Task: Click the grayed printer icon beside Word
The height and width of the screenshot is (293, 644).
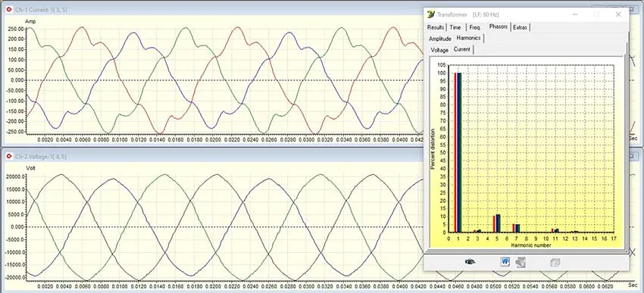Action: pos(521,262)
